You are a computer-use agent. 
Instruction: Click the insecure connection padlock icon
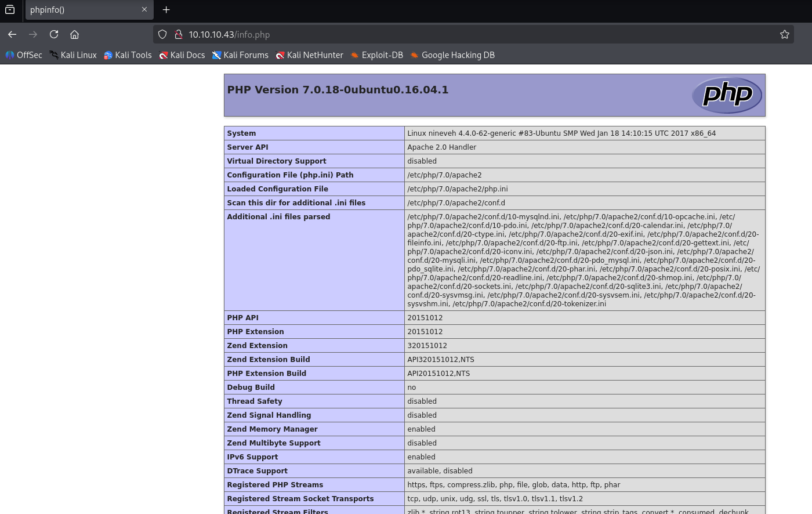(179, 35)
